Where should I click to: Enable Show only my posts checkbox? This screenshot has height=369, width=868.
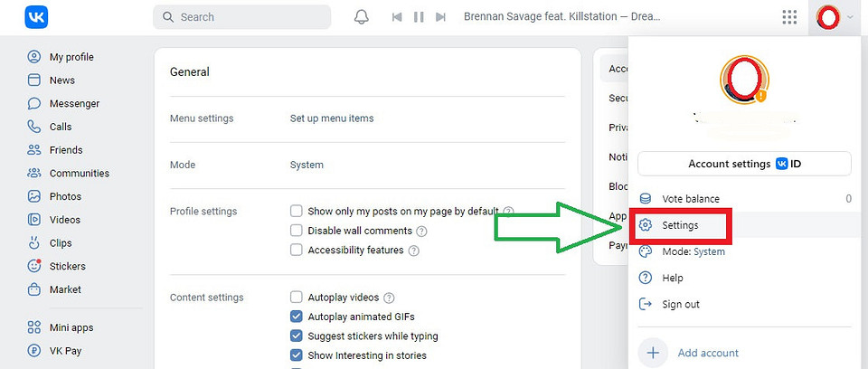297,211
